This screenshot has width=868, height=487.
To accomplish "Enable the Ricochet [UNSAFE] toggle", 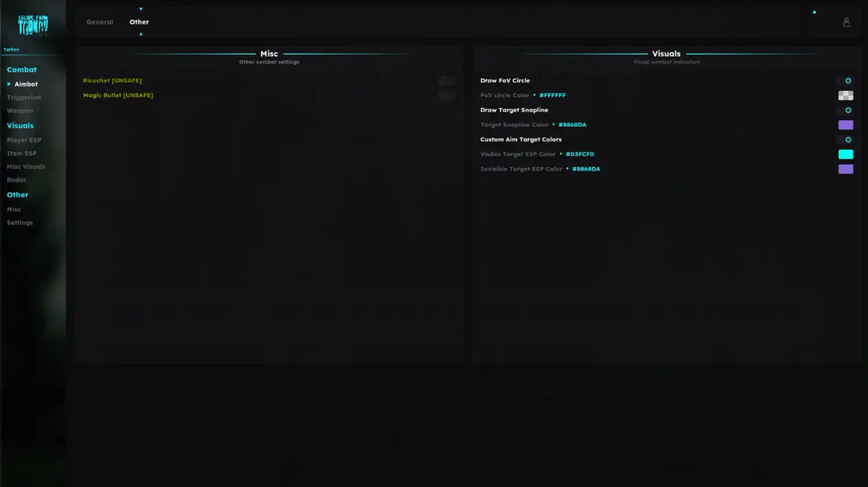I will (447, 80).
